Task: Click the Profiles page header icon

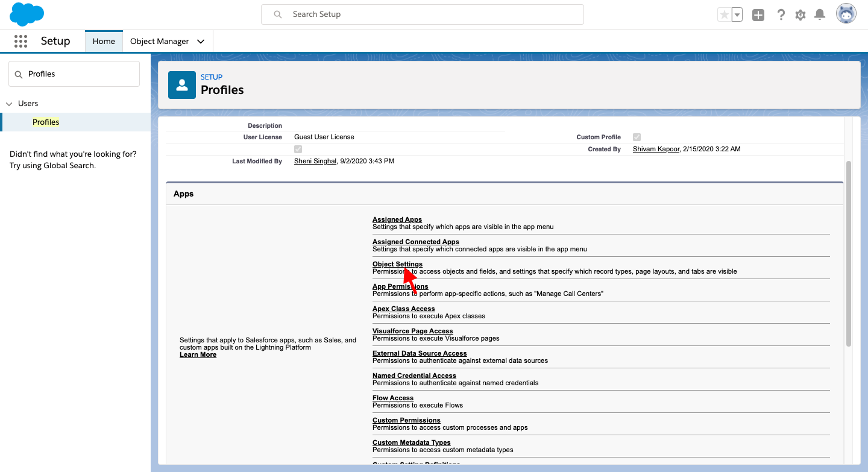Action: [x=182, y=85]
